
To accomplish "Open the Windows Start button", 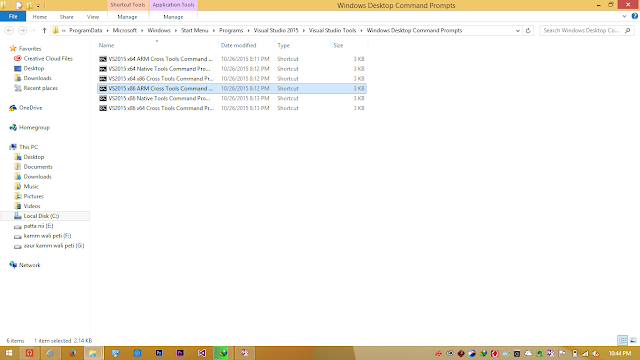I will [9, 353].
